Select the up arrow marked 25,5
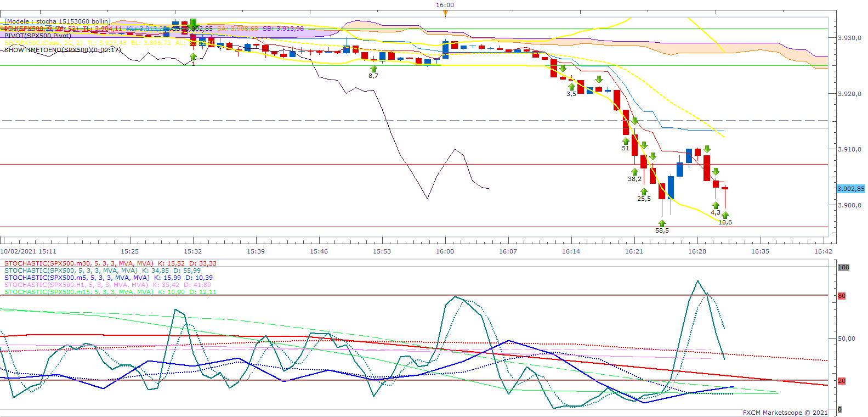The height and width of the screenshot is (417, 868). 644,191
